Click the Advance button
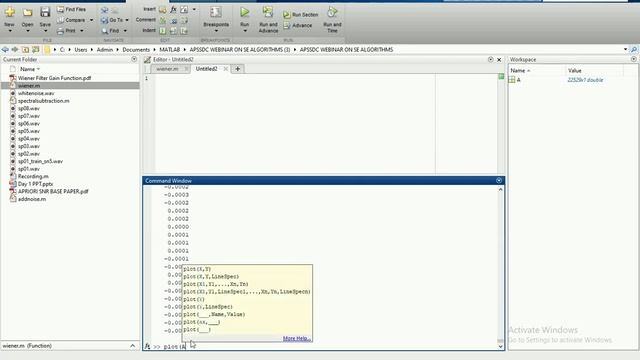 coord(298,25)
